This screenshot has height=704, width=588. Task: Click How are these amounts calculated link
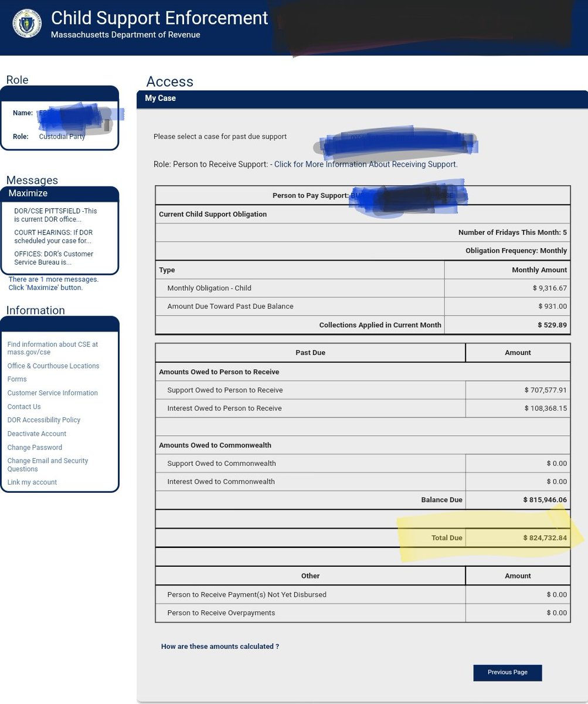click(x=220, y=647)
